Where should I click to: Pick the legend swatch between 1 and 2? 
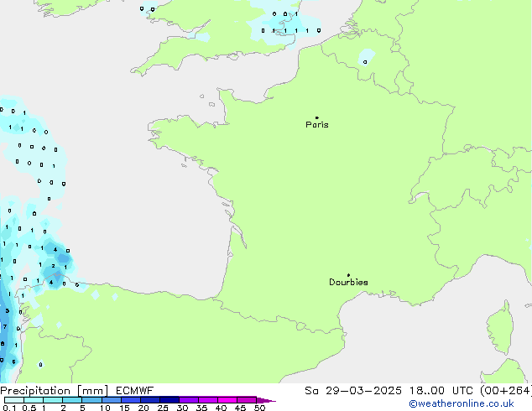pos(53,400)
